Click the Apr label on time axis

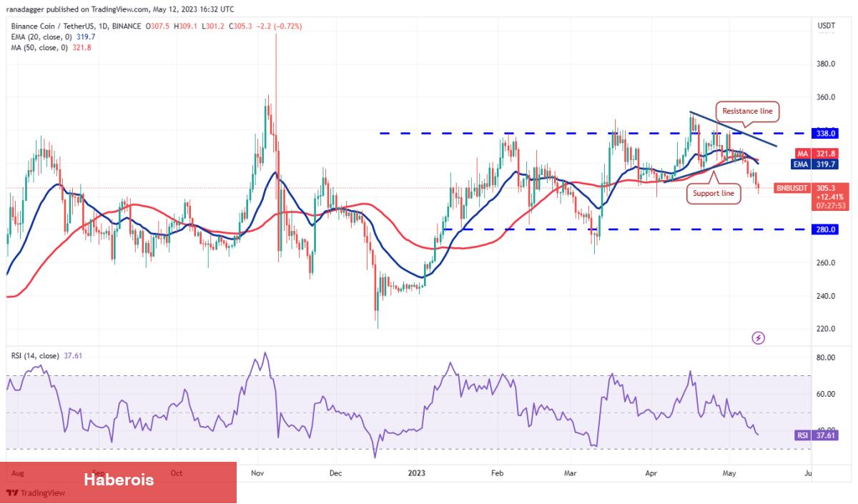click(x=651, y=473)
